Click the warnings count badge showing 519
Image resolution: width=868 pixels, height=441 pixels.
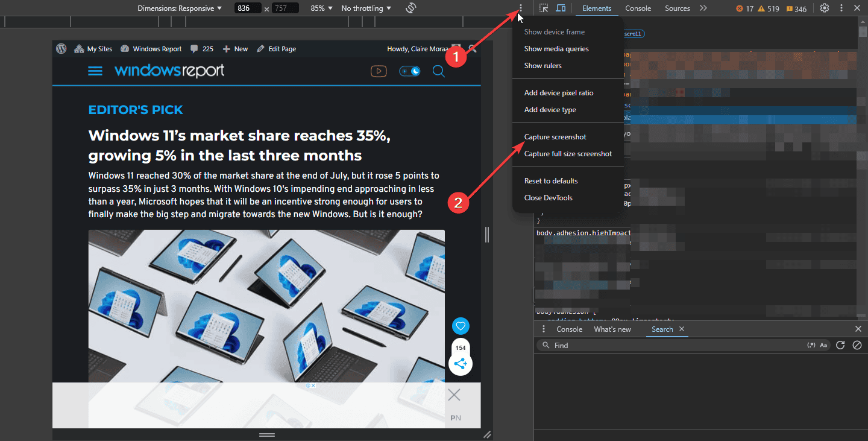click(769, 8)
